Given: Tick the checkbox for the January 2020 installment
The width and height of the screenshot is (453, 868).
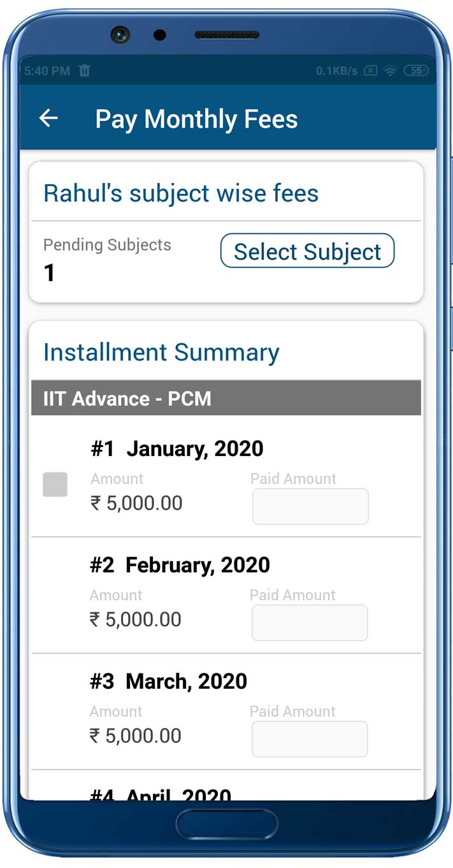Looking at the screenshot, I should [x=55, y=485].
